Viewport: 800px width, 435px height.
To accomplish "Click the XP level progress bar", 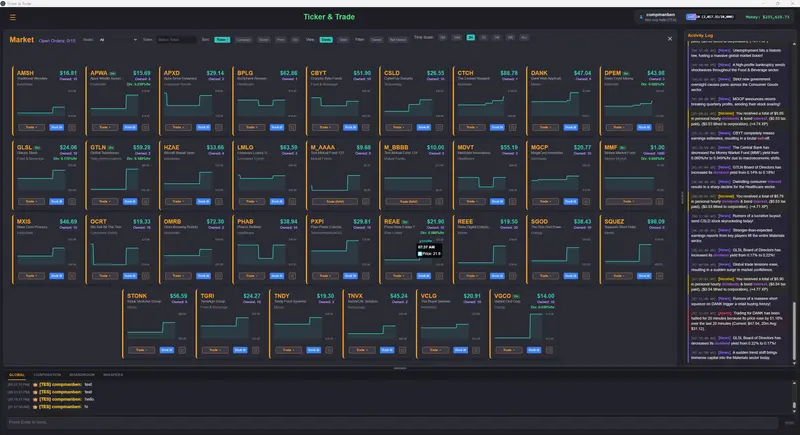I will coord(710,17).
